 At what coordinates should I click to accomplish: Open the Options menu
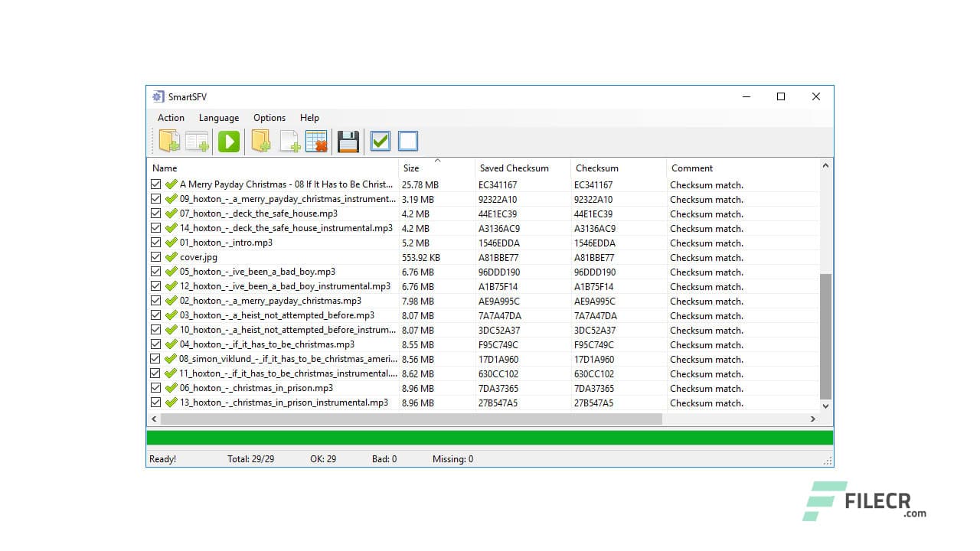pos(269,117)
